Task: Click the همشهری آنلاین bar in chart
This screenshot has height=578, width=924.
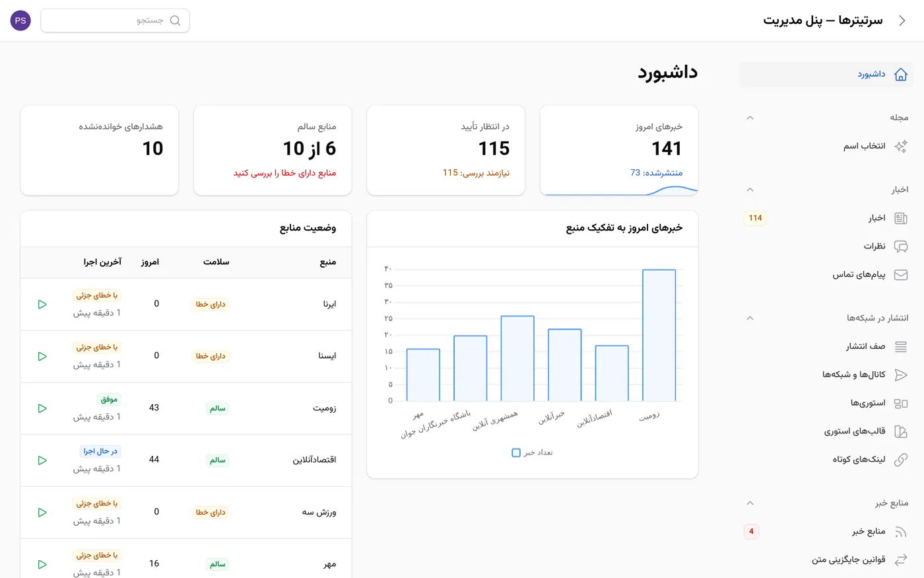Action: pos(517,358)
